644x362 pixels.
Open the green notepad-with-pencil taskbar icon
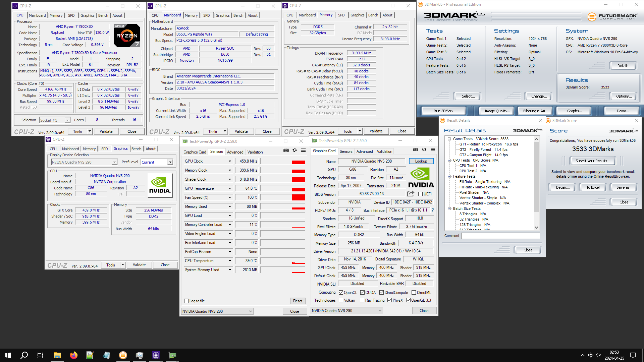[x=90, y=355]
